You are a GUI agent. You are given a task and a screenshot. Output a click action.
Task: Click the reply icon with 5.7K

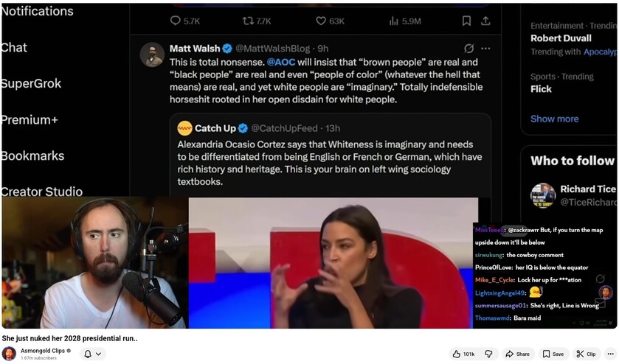(176, 21)
